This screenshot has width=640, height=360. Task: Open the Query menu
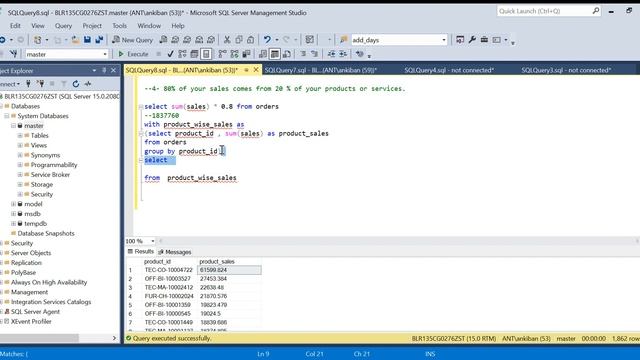pos(63,26)
